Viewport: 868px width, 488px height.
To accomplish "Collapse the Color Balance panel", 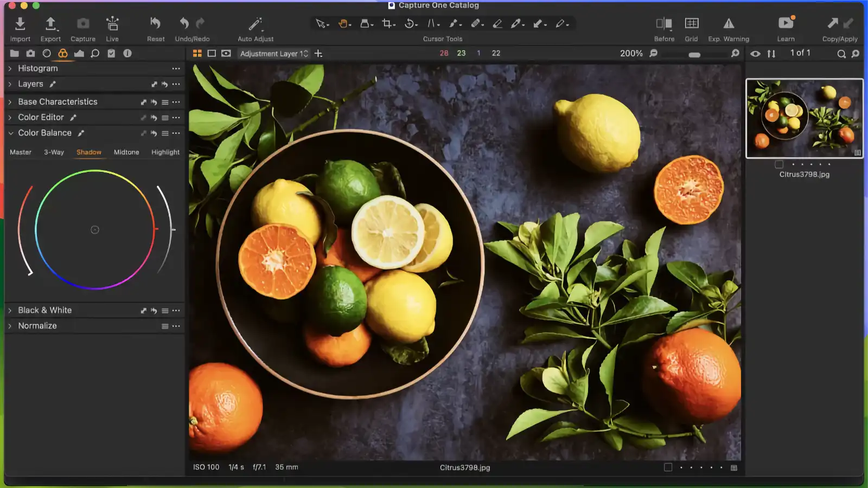I will [11, 133].
